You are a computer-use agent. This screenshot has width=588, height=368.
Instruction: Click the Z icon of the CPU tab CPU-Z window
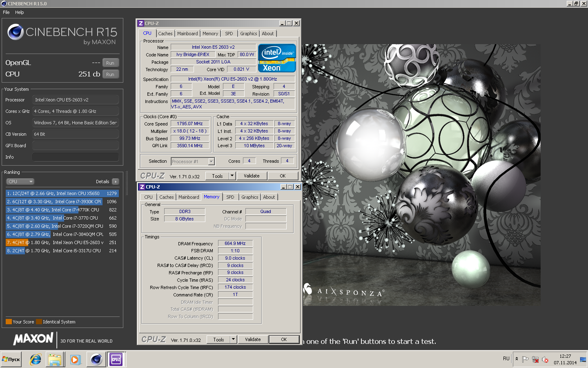coord(141,23)
